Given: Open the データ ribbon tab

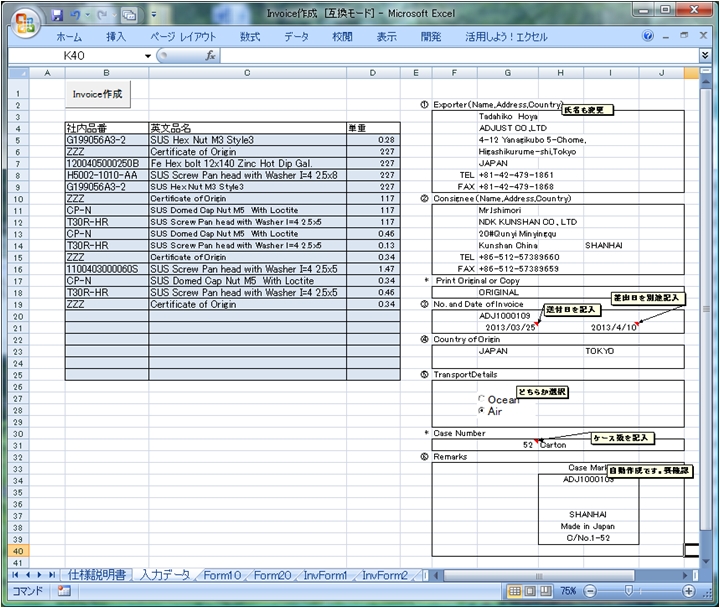Looking at the screenshot, I should click(x=296, y=37).
